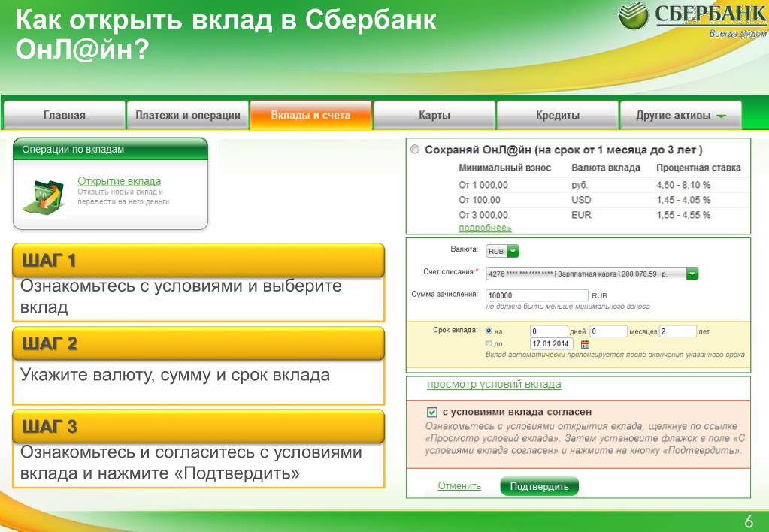Open the Открытие вклада link

coord(119,181)
